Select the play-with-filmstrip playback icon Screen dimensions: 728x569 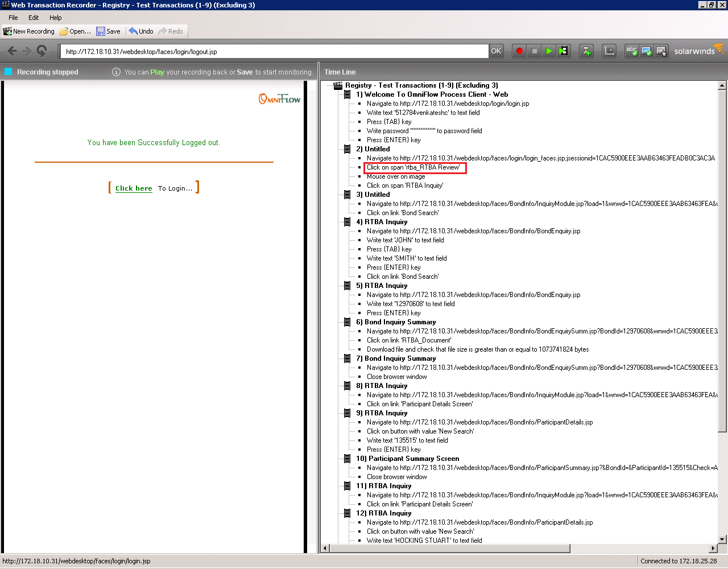(x=563, y=51)
